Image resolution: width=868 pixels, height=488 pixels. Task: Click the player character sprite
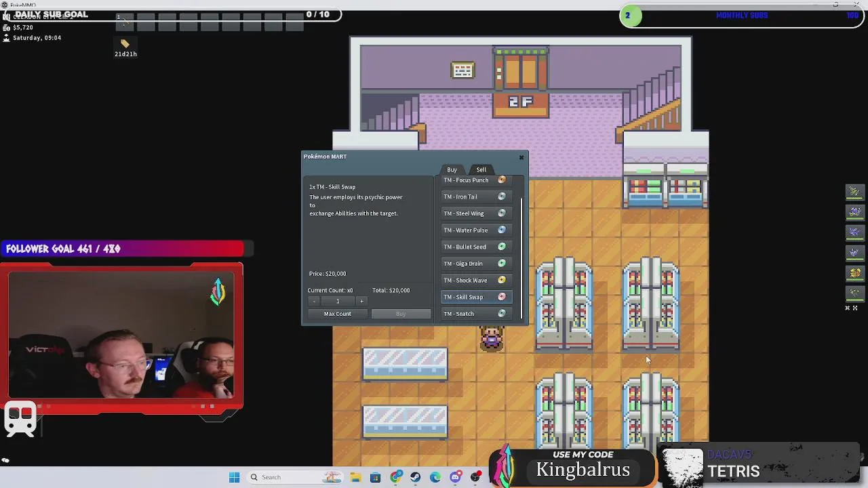click(492, 338)
